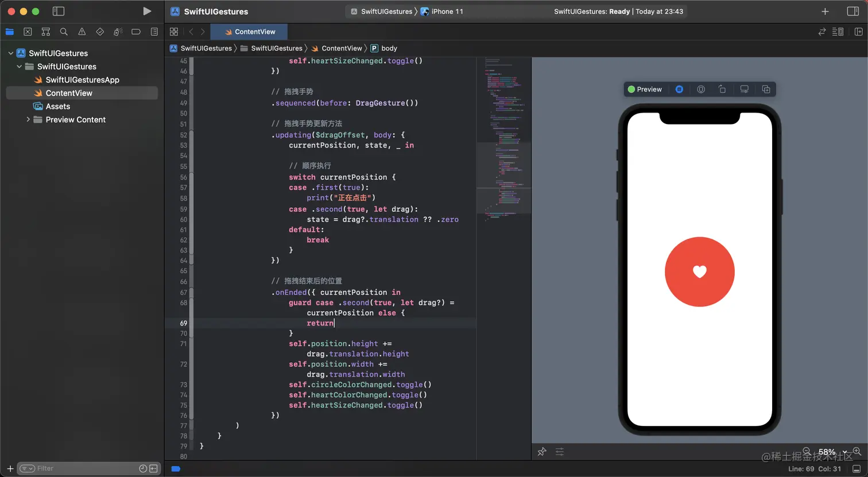Screen dimensions: 868x477
Task: Open the breakpoint navigator
Action: (136, 32)
